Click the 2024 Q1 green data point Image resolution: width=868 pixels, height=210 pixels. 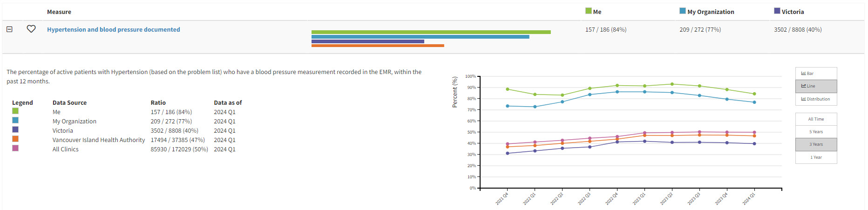pos(754,94)
